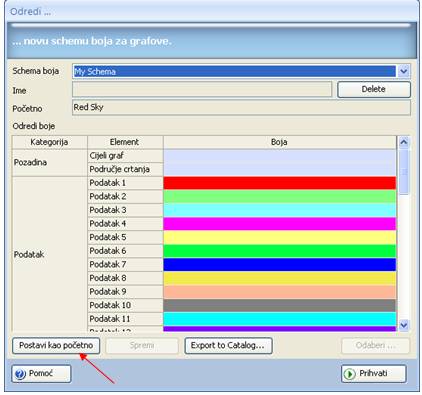Click the table scrollbar thumb

pyautogui.click(x=404, y=172)
